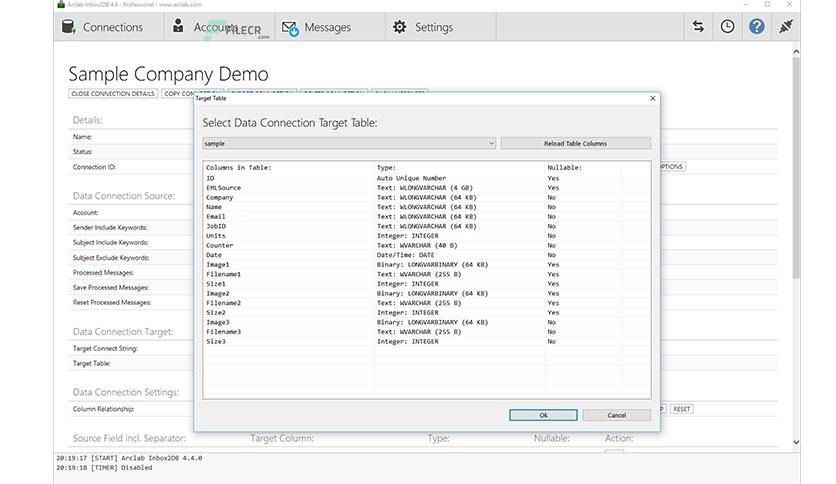This screenshot has height=484, width=836.
Task: Click the scrollbar down arrow
Action: pyautogui.click(x=796, y=442)
